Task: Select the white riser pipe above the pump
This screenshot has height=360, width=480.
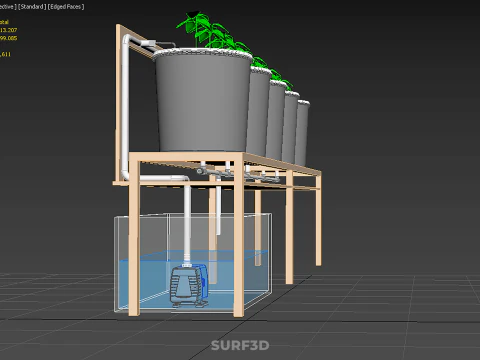Action: click(x=187, y=223)
